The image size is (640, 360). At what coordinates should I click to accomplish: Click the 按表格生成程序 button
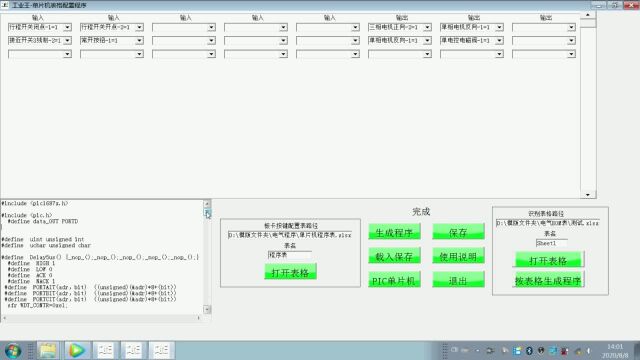tap(548, 280)
